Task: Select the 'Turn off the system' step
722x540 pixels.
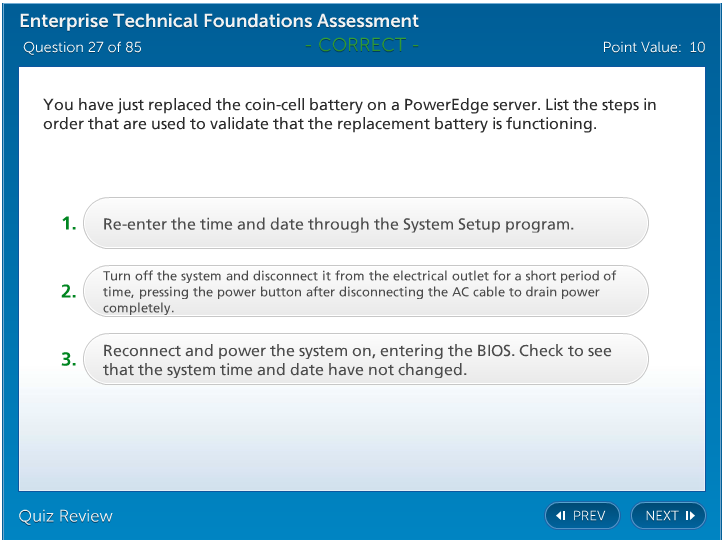Action: tap(365, 291)
